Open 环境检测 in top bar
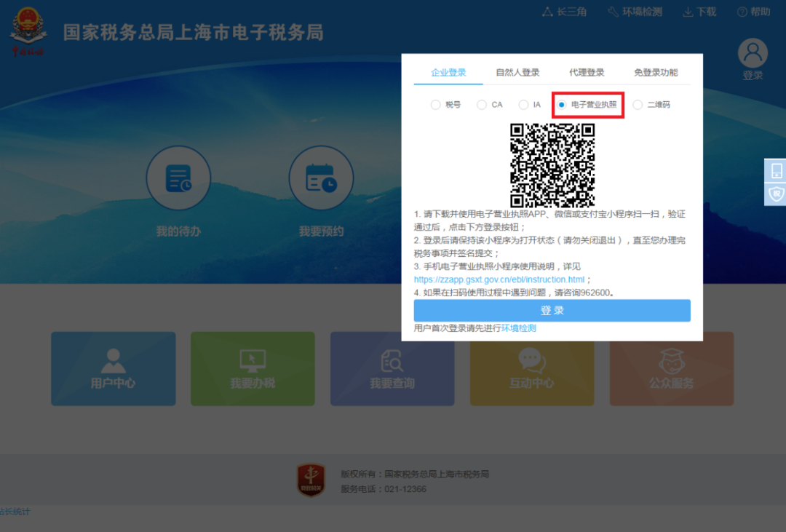Screen dimensions: 786x532 point(635,12)
